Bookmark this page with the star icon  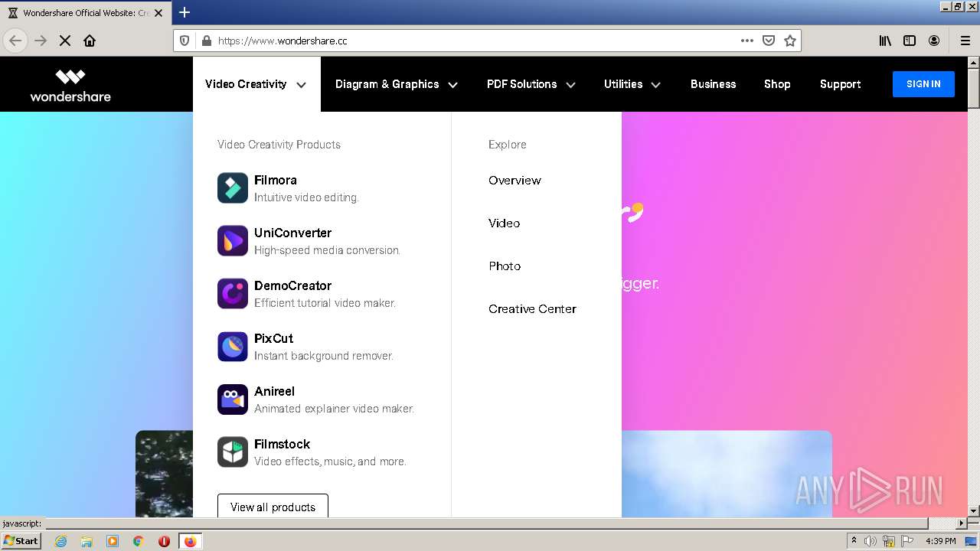click(790, 41)
